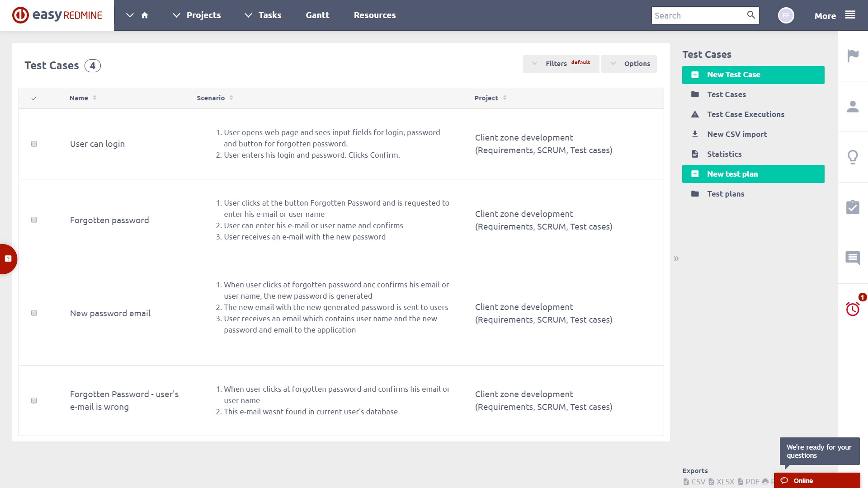
Task: Click the plus icon on New Test Case
Action: (x=695, y=75)
